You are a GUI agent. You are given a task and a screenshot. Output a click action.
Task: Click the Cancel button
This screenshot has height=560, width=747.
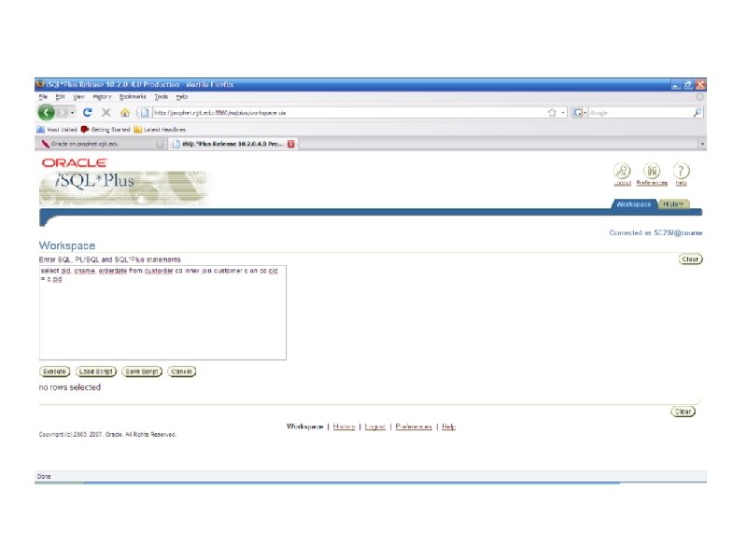tap(181, 371)
